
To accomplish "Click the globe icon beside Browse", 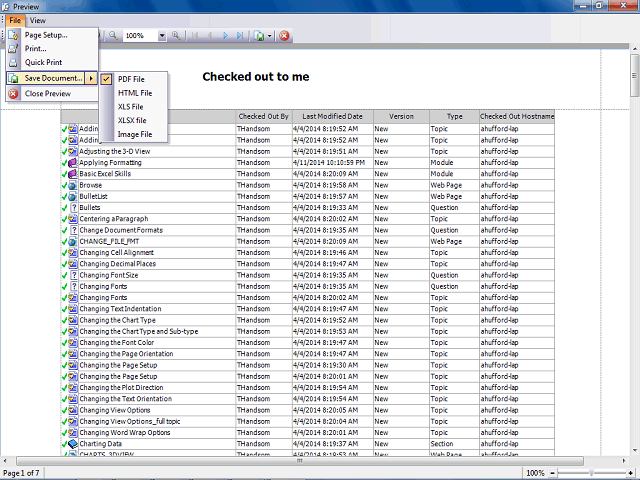I will (73, 185).
